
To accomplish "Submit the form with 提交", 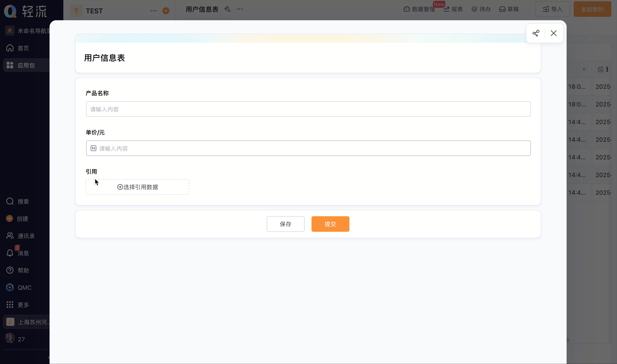I will click(x=330, y=224).
